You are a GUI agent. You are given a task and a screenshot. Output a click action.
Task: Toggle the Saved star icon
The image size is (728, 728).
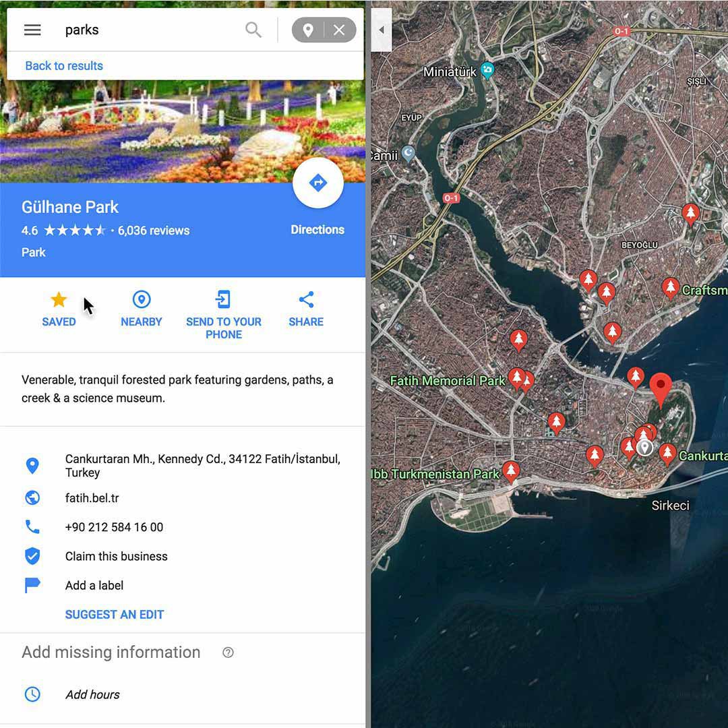pyautogui.click(x=59, y=300)
